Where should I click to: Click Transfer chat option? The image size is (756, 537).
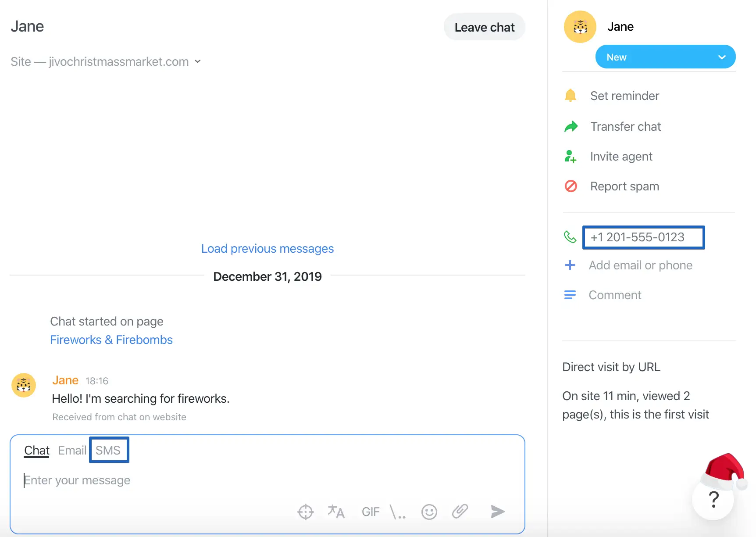coord(625,127)
